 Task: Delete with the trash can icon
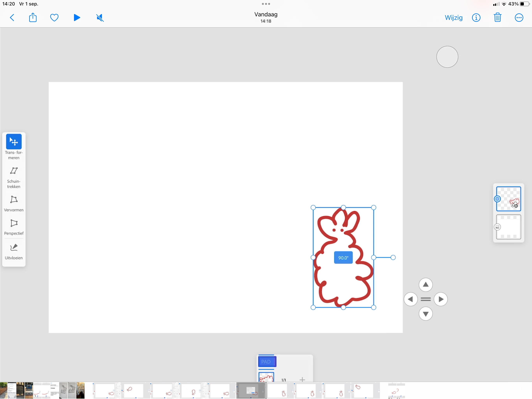497,18
